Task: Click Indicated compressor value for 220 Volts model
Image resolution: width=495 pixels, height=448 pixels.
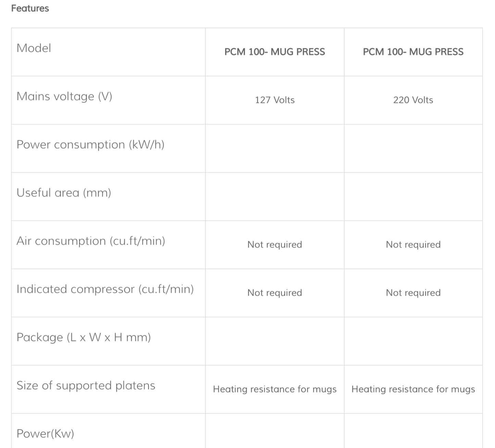Action: [x=413, y=293]
